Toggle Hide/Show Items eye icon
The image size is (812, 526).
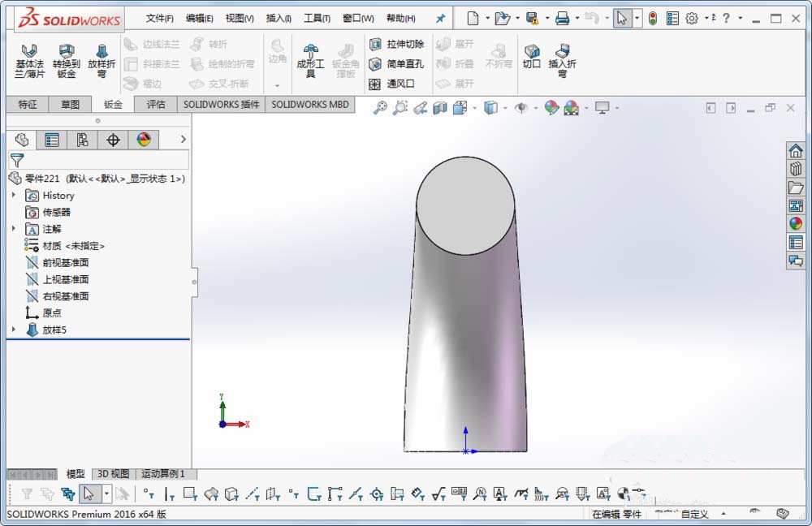coord(521,108)
